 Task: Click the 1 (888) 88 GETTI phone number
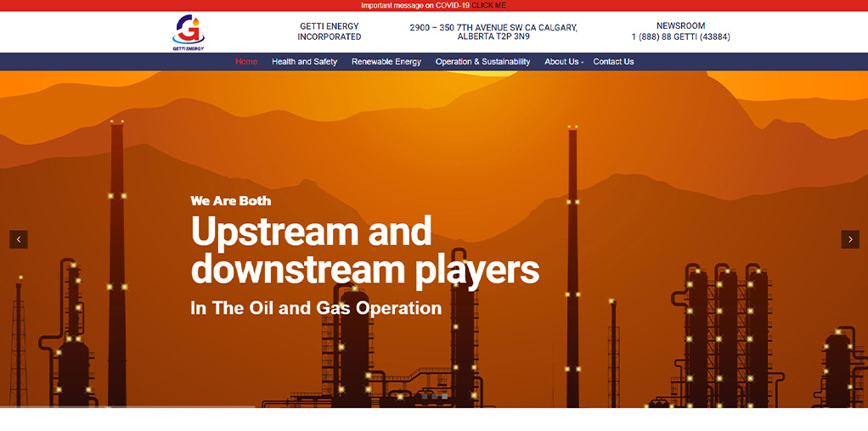[680, 37]
